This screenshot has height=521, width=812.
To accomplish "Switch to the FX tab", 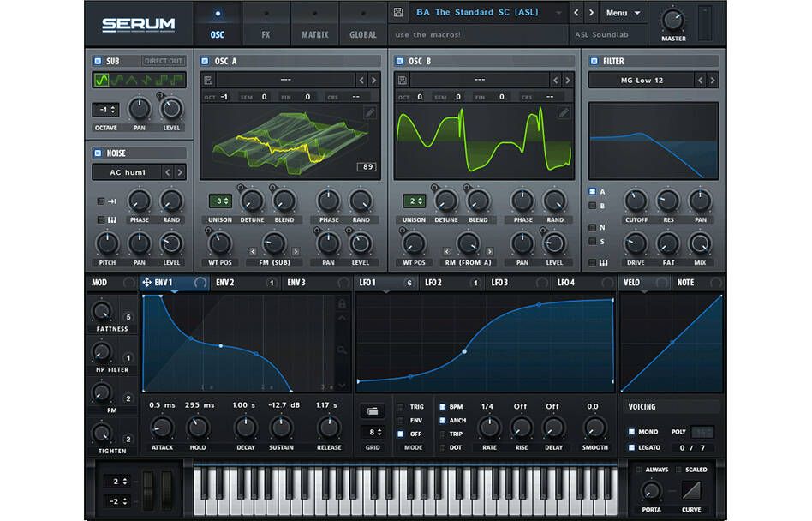I will click(266, 24).
